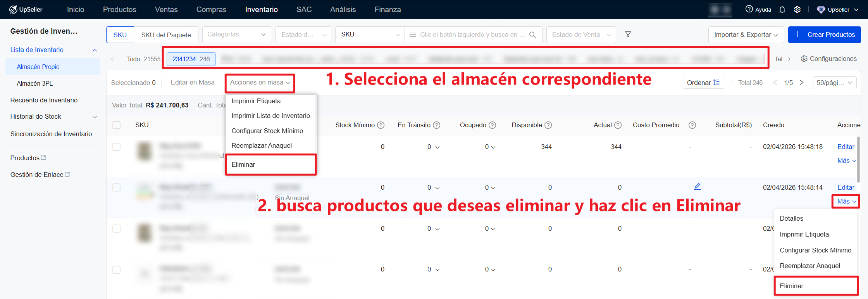Viewport: 868px width, 299px height.
Task: Click Costo Promedio help icon
Action: point(692,125)
